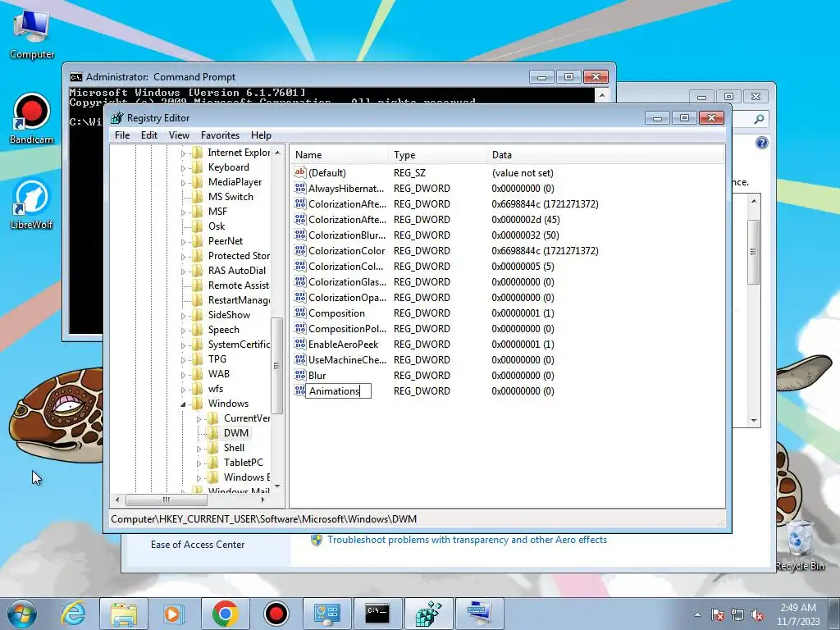Viewport: 840px width, 630px height.
Task: Open Windows Explorer from the taskbar
Action: (x=124, y=614)
